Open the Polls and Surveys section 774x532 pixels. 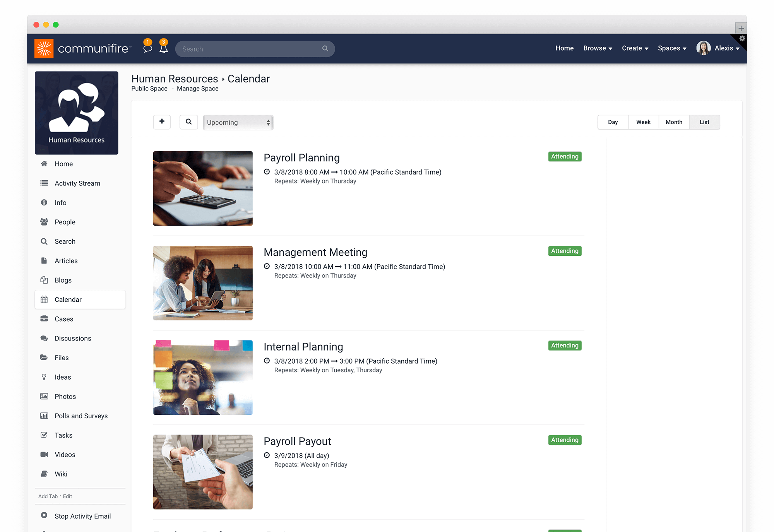pos(81,416)
